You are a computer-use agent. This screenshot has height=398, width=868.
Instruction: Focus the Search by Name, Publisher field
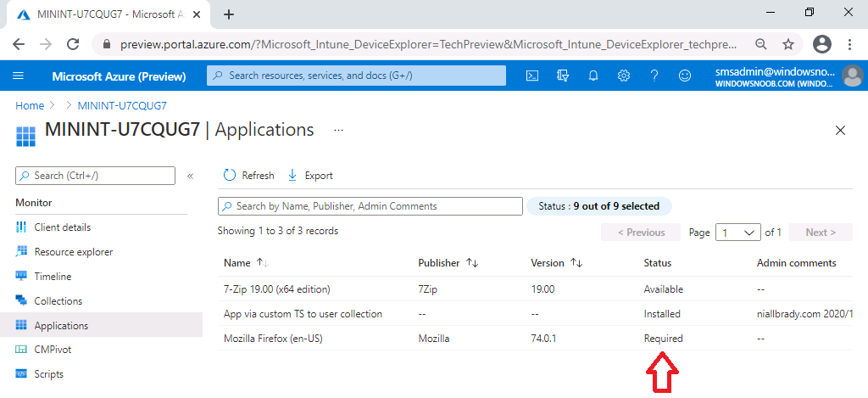[x=370, y=206]
